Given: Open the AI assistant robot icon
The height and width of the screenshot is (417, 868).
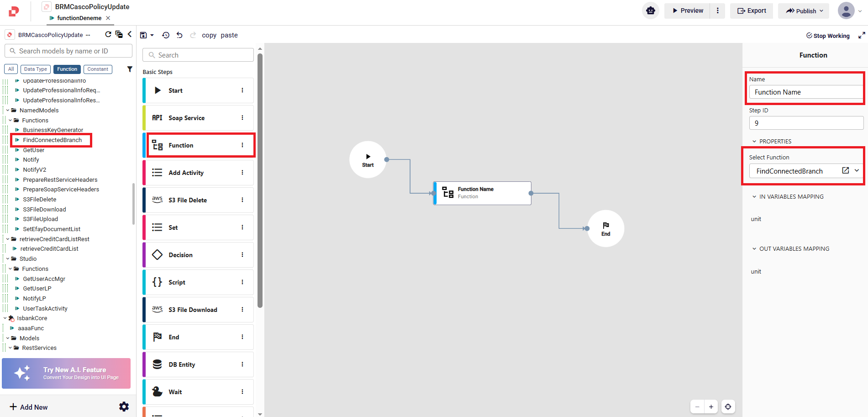Looking at the screenshot, I should point(651,11).
